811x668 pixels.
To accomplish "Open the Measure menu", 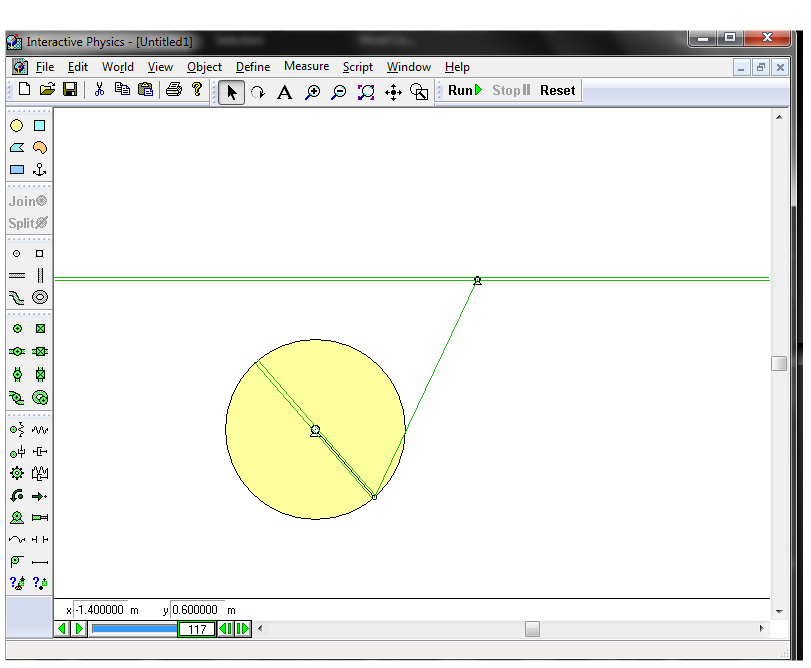I will point(306,67).
